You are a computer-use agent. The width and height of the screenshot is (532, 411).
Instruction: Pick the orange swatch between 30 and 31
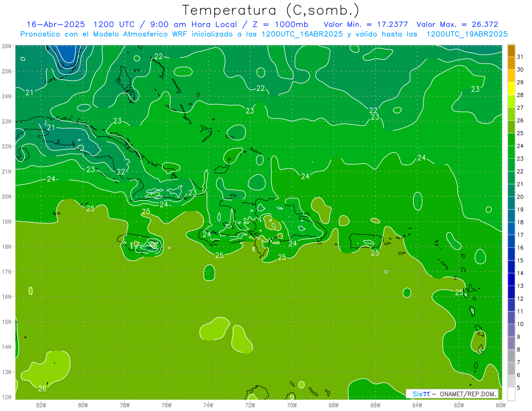pos(511,63)
